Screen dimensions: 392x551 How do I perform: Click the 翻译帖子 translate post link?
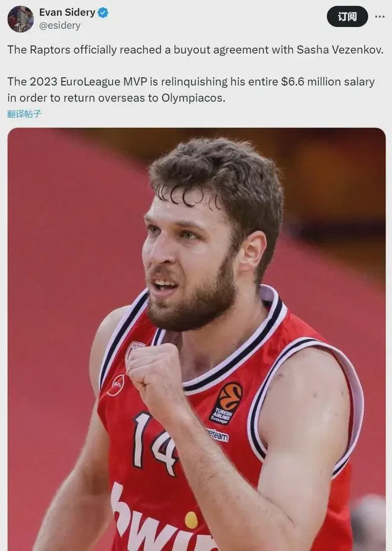click(x=24, y=113)
